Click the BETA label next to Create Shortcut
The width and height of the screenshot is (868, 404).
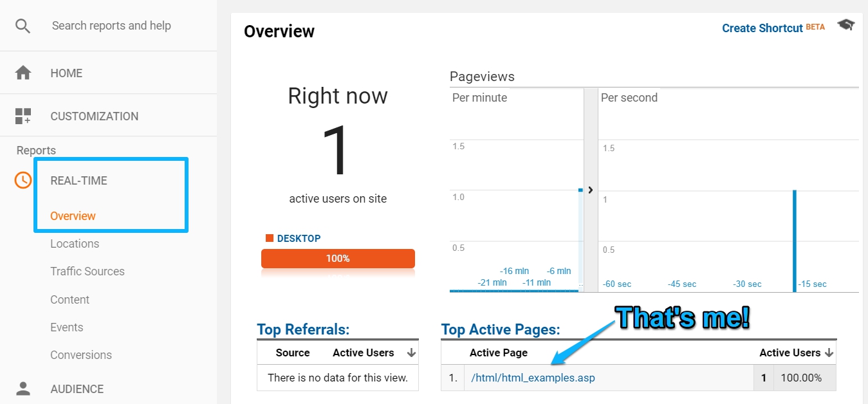[815, 27]
